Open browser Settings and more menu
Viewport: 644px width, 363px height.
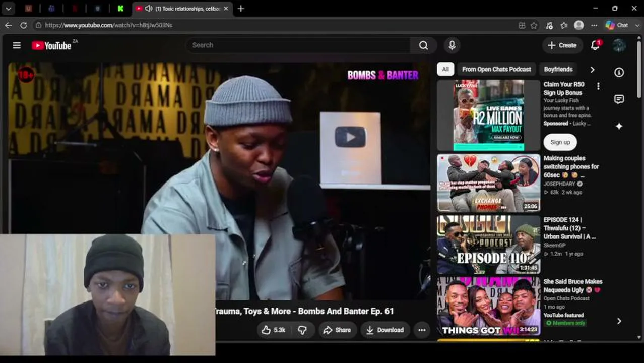pyautogui.click(x=594, y=25)
